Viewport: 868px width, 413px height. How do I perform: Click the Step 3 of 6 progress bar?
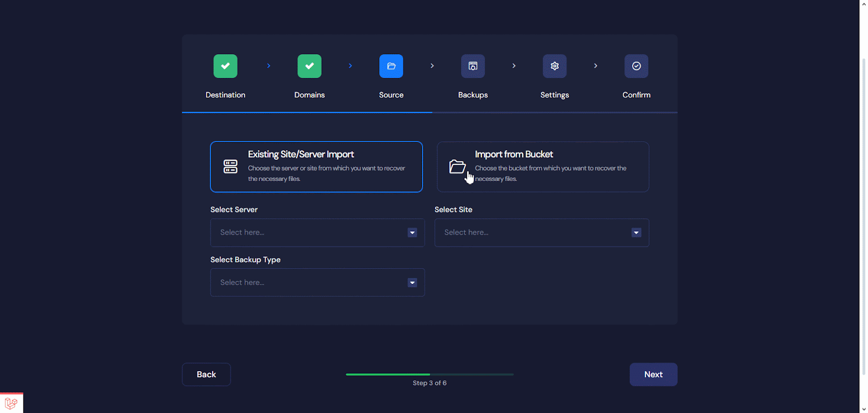coord(430,375)
